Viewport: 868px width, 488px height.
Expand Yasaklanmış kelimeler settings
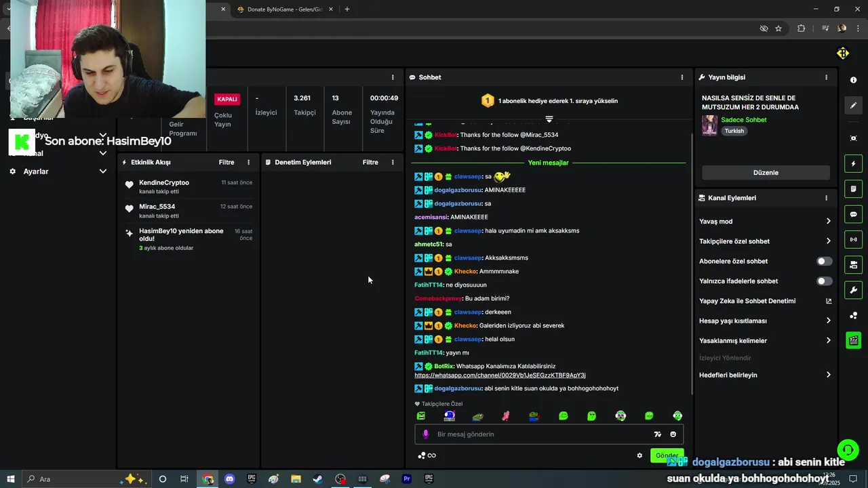coord(765,340)
